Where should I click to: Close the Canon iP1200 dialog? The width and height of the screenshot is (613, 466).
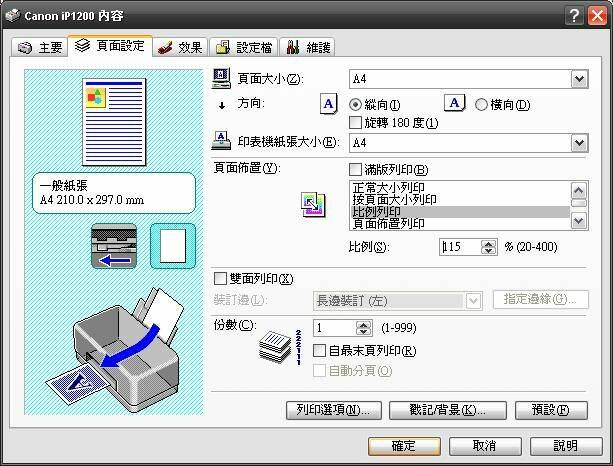[x=598, y=16]
